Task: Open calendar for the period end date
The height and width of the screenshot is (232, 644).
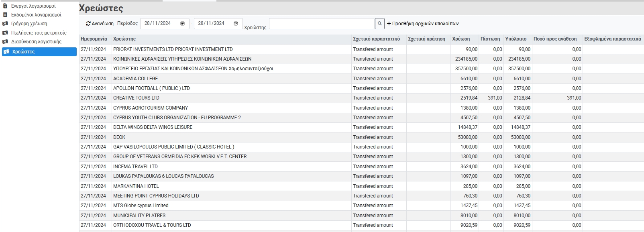Action: pyautogui.click(x=236, y=24)
